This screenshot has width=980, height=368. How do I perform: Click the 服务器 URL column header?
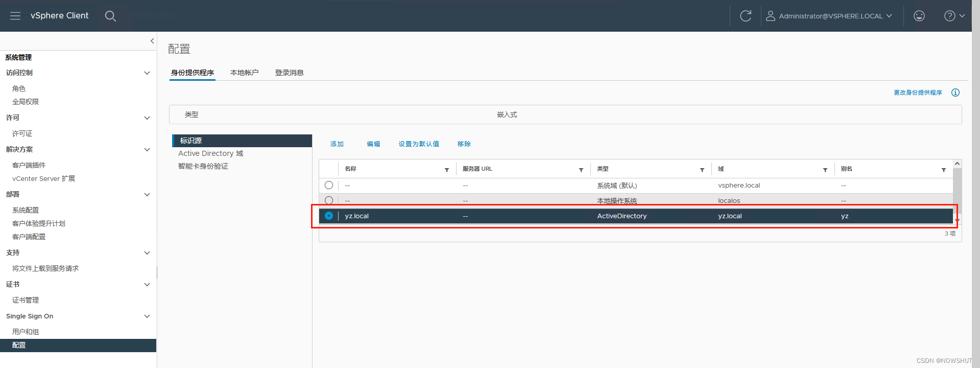coord(477,169)
